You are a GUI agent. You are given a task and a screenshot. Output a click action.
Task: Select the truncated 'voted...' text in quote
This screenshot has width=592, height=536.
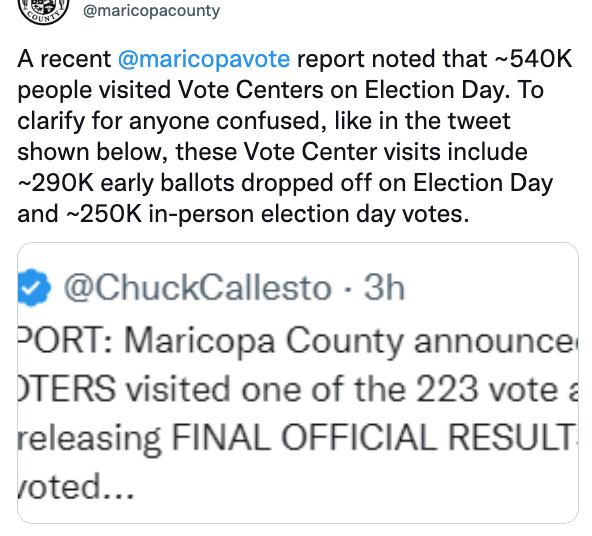tap(76, 486)
